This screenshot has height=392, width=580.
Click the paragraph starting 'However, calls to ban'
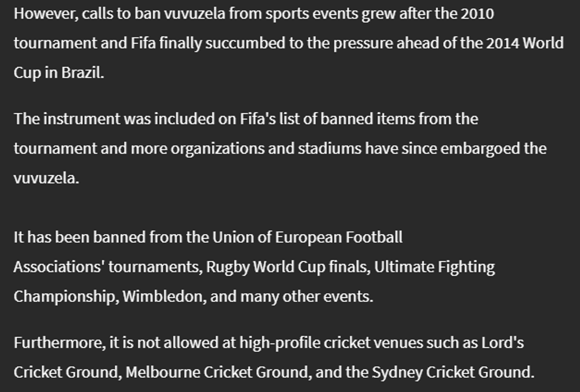(289, 43)
